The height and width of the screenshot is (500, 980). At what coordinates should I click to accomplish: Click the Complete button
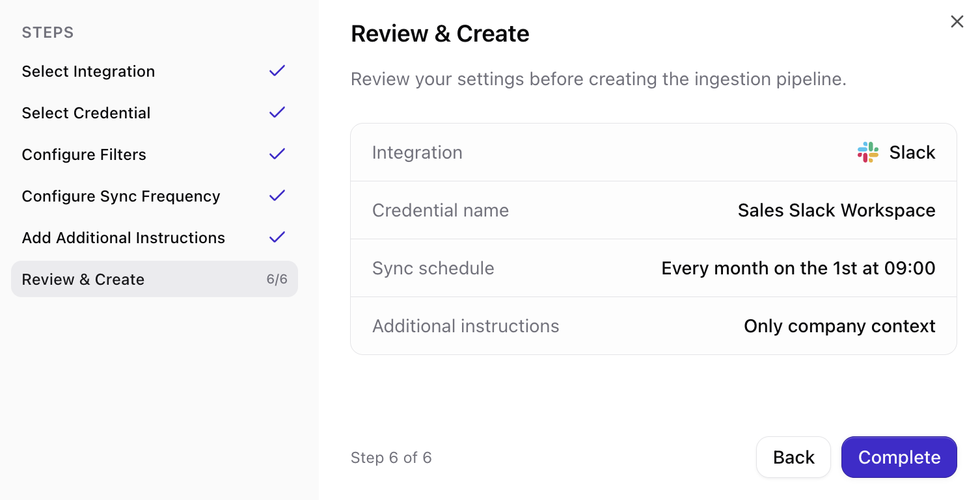tap(899, 457)
